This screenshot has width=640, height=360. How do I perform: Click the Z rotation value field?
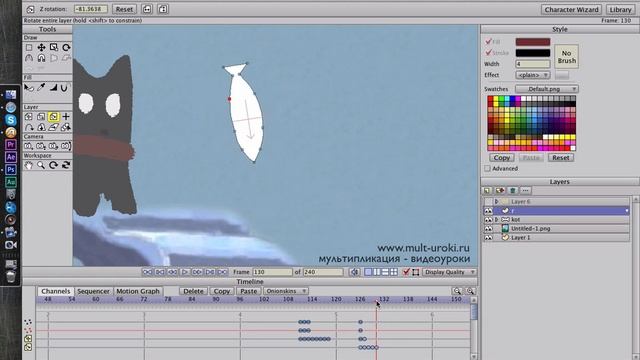(x=91, y=9)
